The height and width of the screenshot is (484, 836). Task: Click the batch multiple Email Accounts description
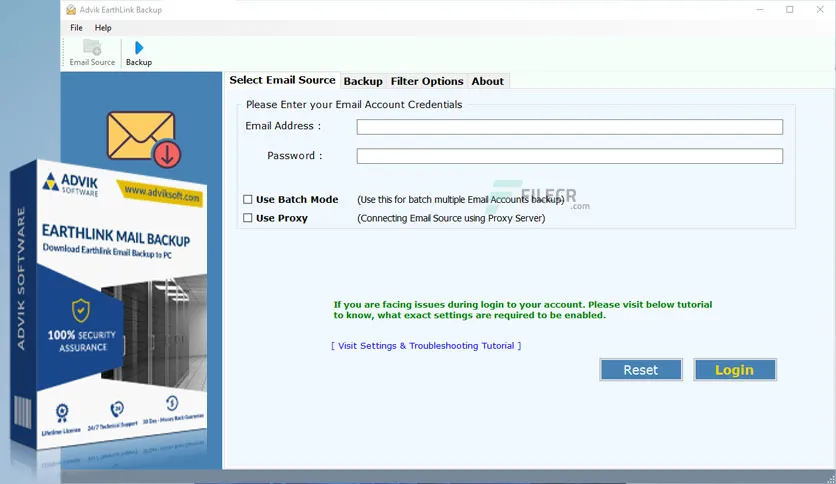(461, 199)
